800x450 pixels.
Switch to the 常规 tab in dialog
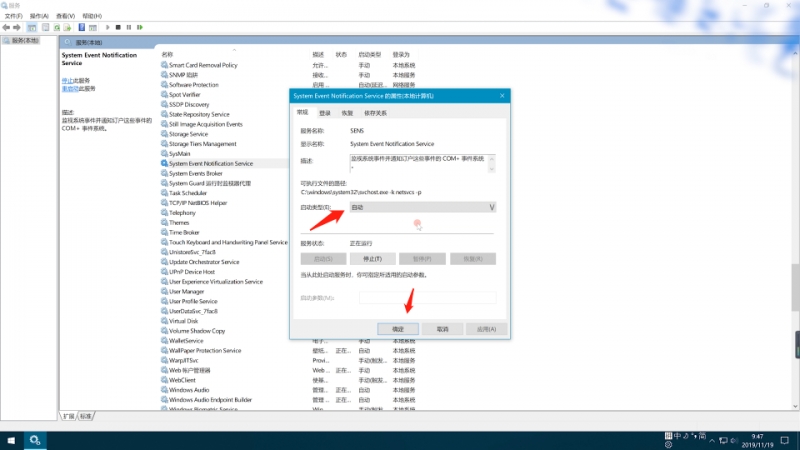point(303,112)
